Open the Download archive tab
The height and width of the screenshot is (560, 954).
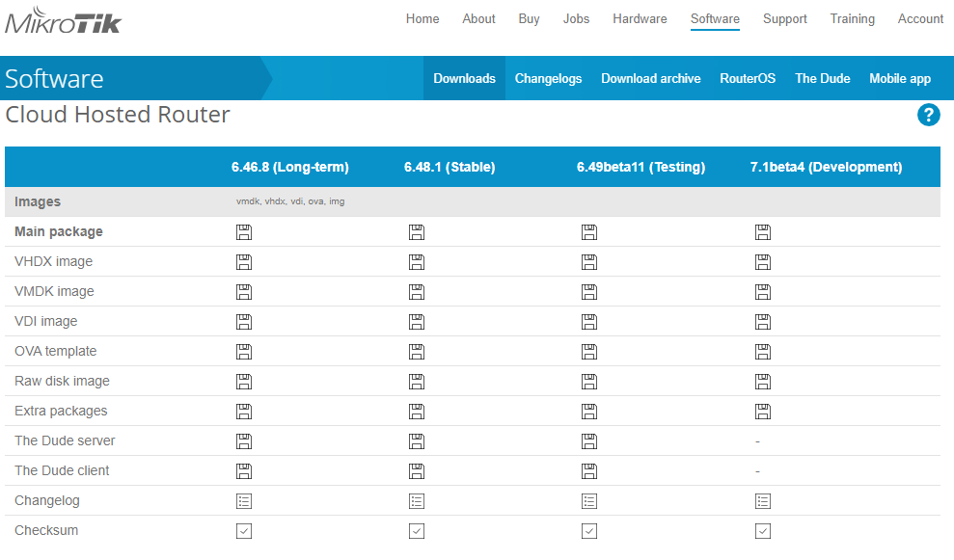650,78
